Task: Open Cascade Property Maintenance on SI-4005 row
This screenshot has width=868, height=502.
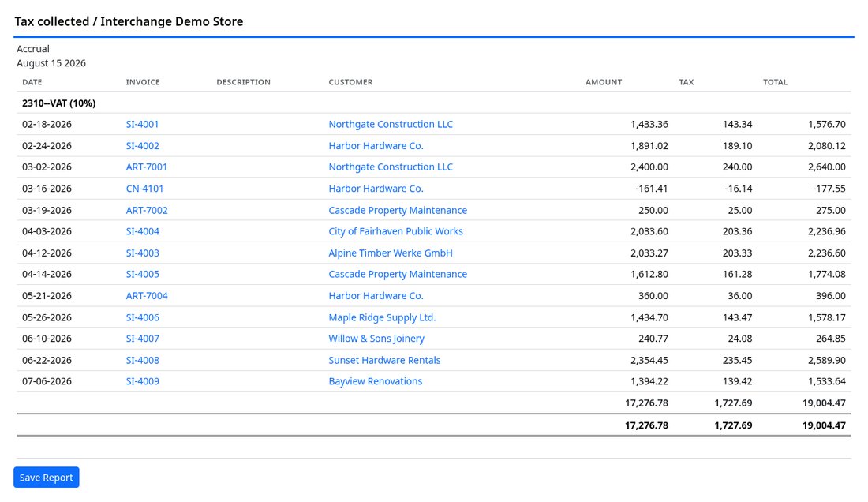Action: coord(398,273)
